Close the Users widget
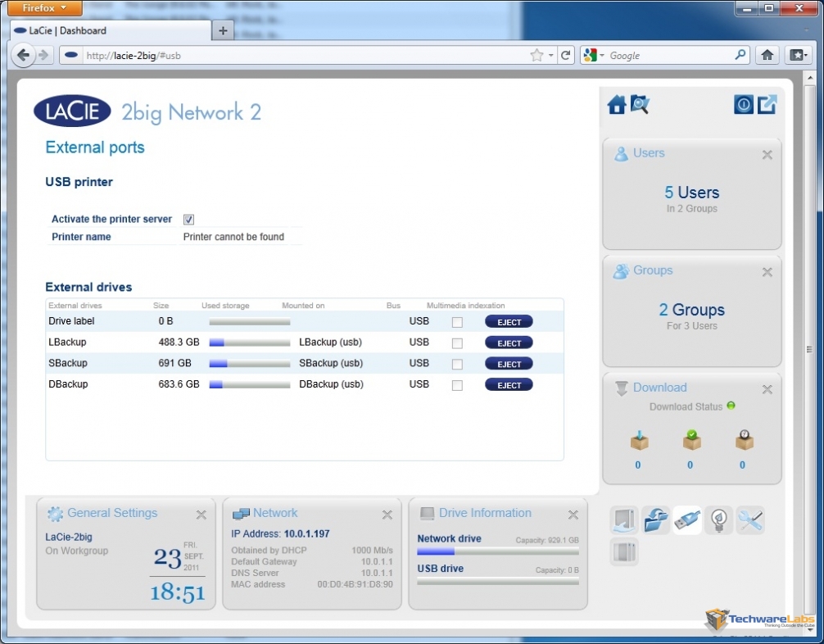The image size is (824, 644). (x=767, y=155)
